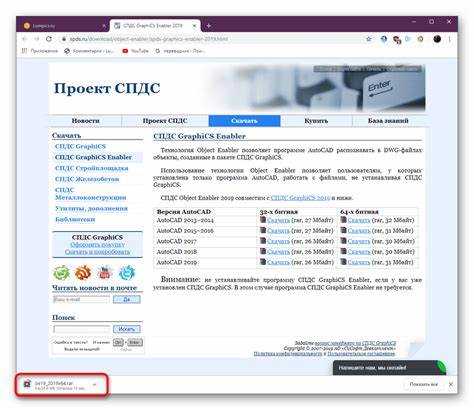
Task: Open the downloaded rar file in download bar
Action: point(54,385)
